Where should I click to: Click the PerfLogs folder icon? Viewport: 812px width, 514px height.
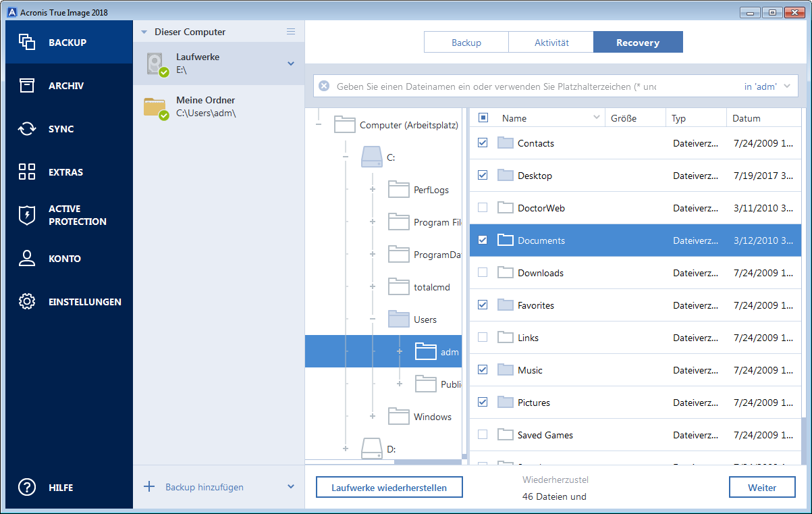click(x=398, y=190)
